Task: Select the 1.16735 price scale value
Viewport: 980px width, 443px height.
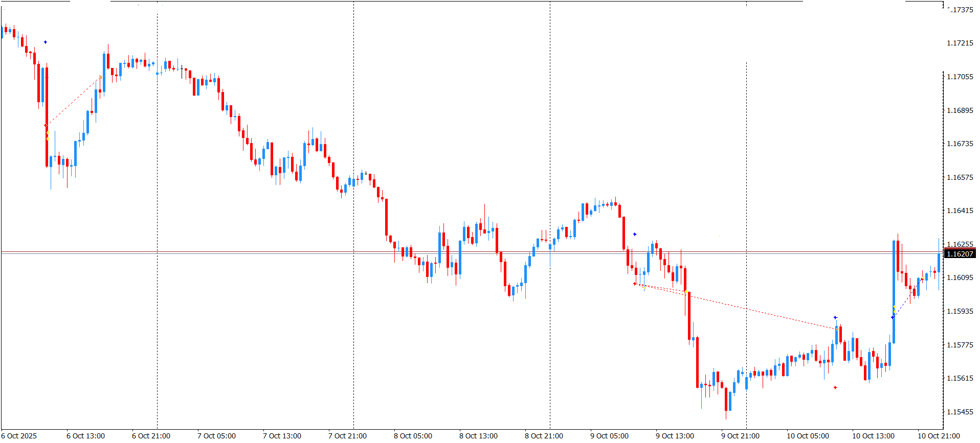Action: tap(960, 144)
